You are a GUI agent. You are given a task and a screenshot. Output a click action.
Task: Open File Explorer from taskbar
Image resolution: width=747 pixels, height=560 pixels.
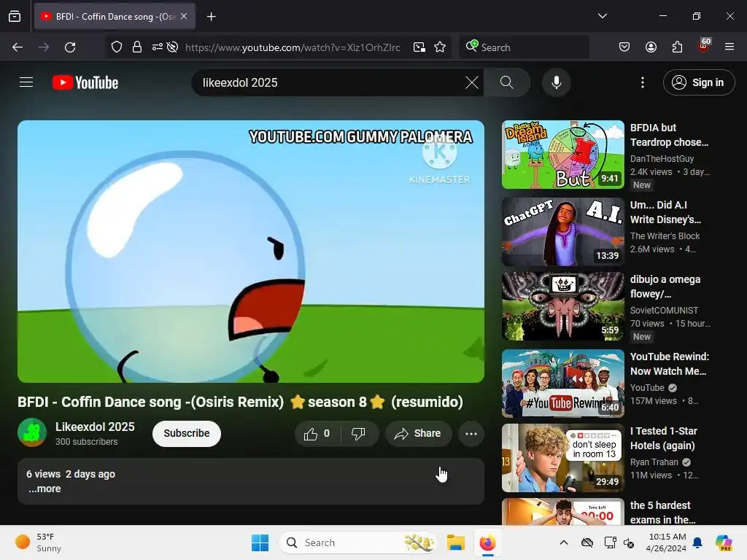[x=455, y=542]
